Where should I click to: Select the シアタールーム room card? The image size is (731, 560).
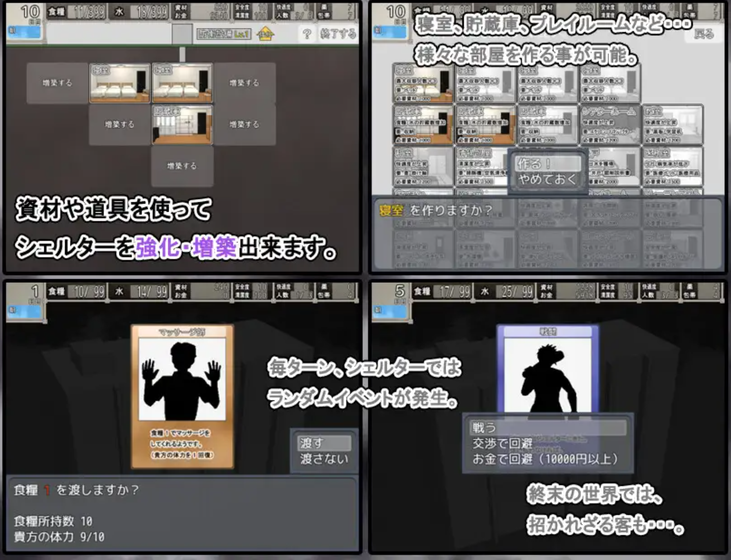[610, 125]
